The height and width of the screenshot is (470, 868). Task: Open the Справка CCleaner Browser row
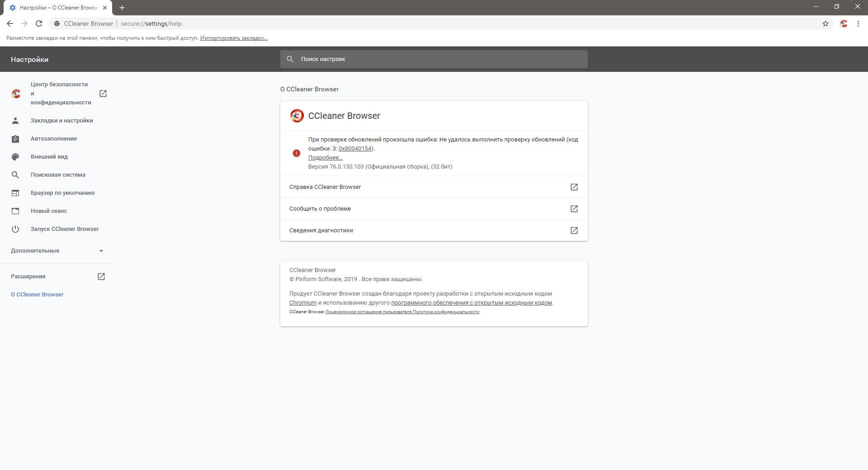coord(434,187)
